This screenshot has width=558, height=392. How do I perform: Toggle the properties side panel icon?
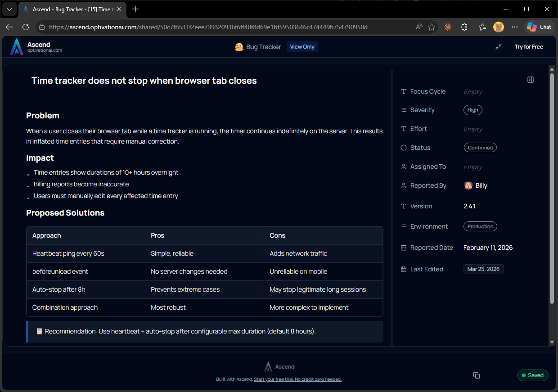point(531,80)
